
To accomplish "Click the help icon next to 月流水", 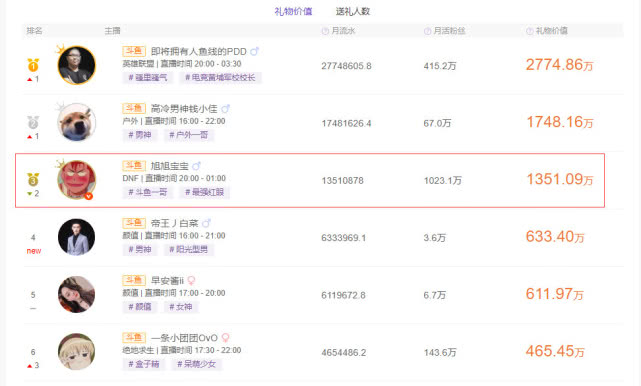I will coord(325,31).
